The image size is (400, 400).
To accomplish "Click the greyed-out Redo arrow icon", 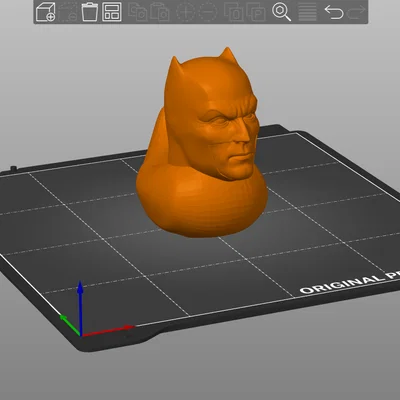I will pyautogui.click(x=356, y=12).
